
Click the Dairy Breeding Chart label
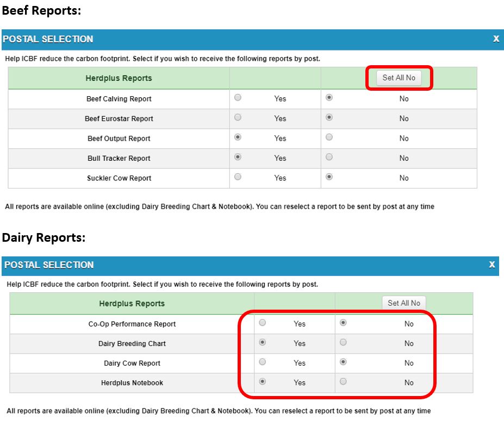132,344
